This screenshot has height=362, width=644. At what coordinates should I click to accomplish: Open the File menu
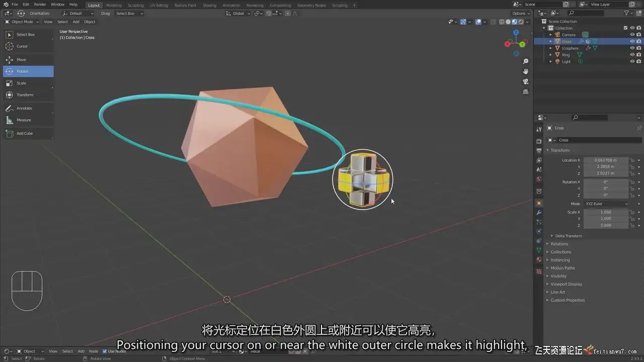click(x=15, y=5)
